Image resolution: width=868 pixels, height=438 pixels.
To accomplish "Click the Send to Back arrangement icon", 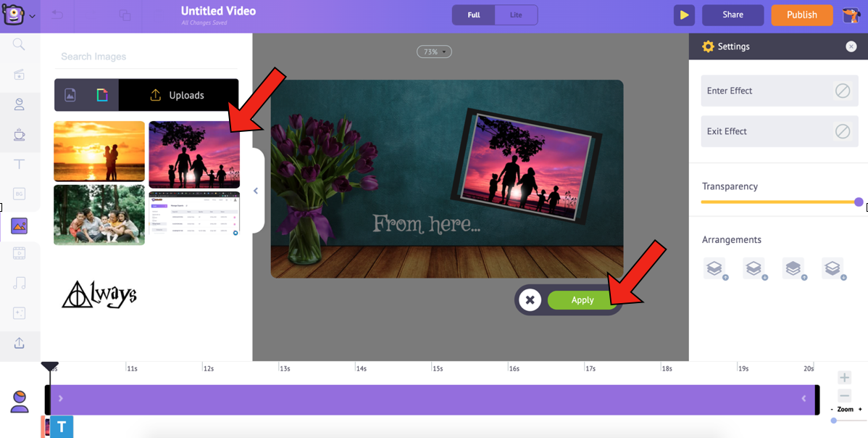I will coord(832,268).
